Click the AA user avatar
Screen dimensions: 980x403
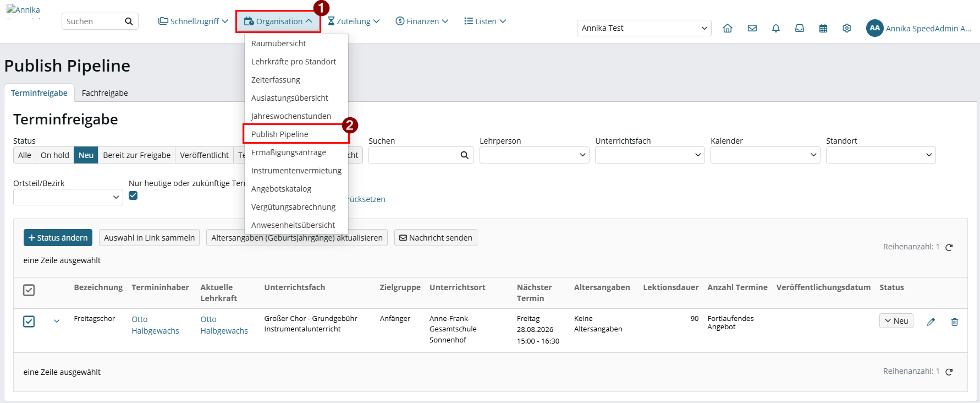coord(874,28)
